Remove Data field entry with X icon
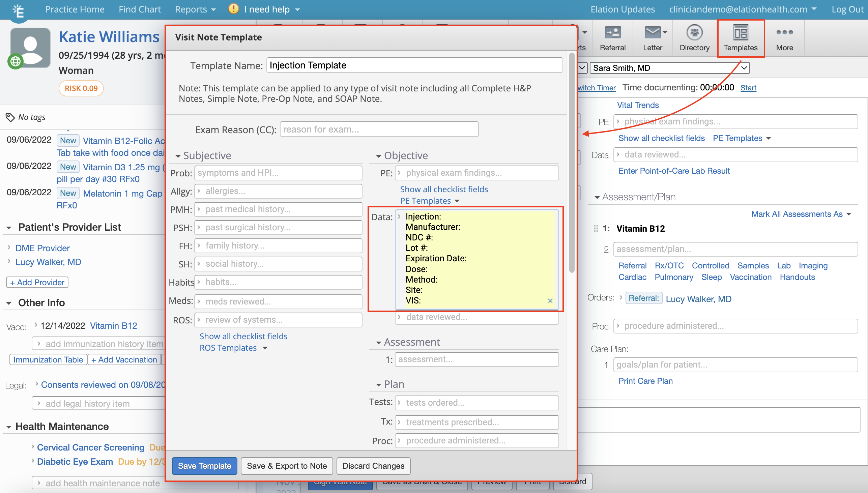Screen dimensions: 868x493 click(550, 301)
